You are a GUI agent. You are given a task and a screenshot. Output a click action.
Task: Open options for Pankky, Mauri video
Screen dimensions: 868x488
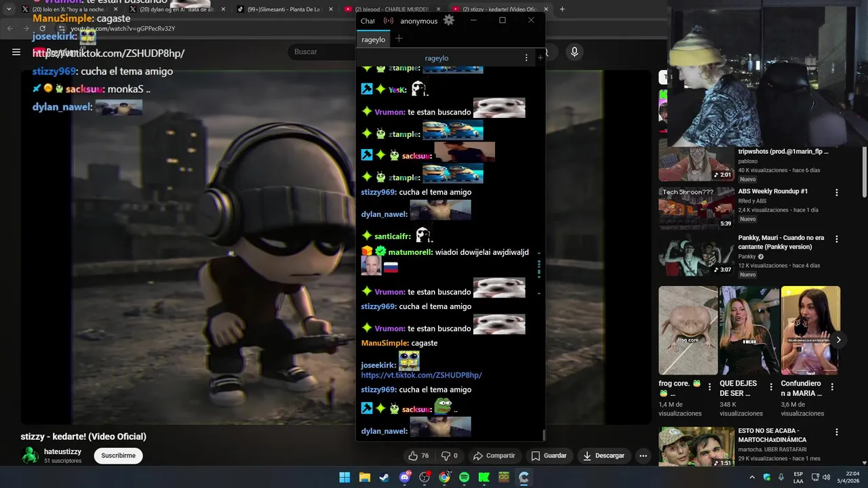836,239
